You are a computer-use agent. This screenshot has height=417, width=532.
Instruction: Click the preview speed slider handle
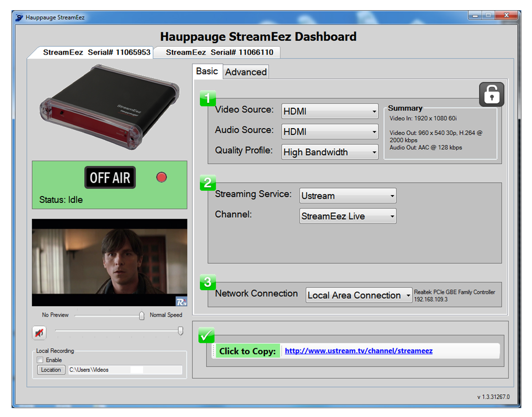[x=141, y=315]
